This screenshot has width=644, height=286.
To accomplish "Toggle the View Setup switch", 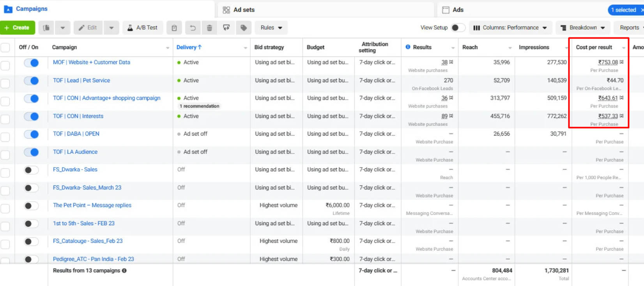I will [458, 28].
